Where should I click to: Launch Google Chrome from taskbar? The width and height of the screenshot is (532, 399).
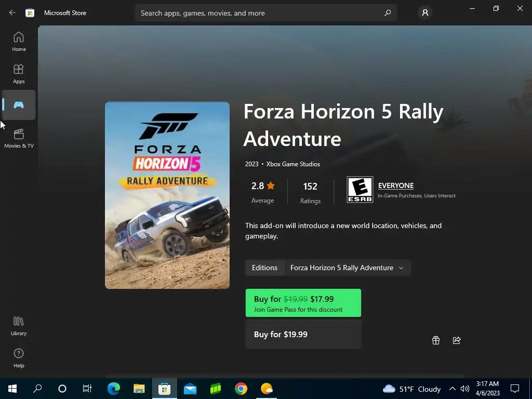[241, 389]
